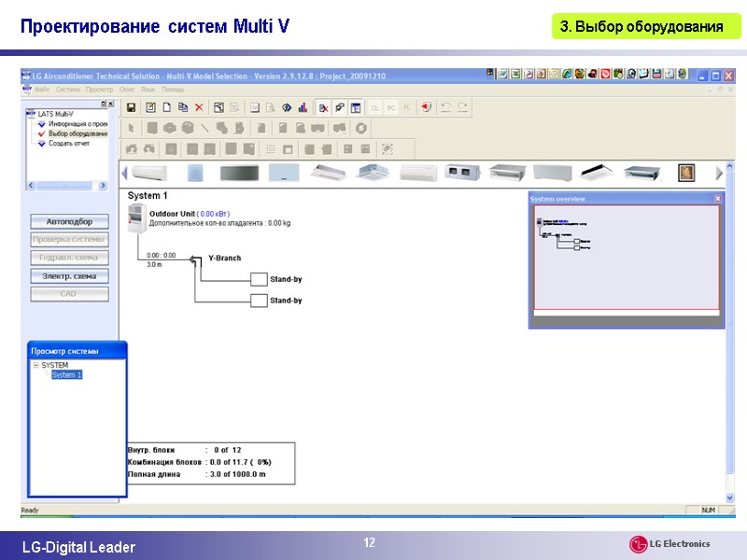The width and height of the screenshot is (747, 560).
Task: Pick the dark mirror indoor unit thumbnail
Action: (x=239, y=173)
